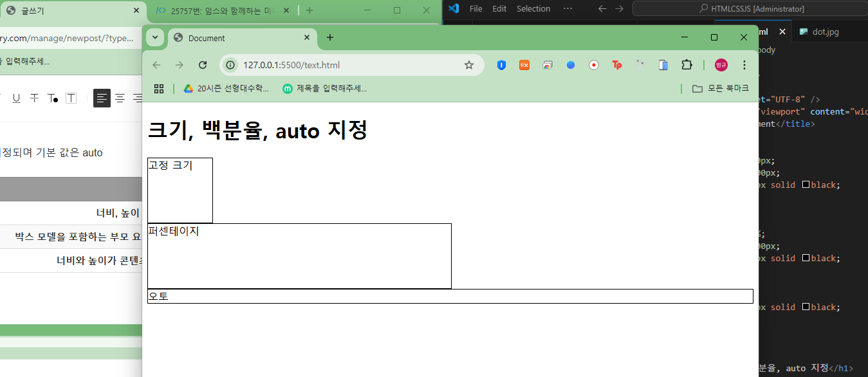The image size is (868, 377).
Task: Switch to the 25757번 tab
Action: point(223,11)
